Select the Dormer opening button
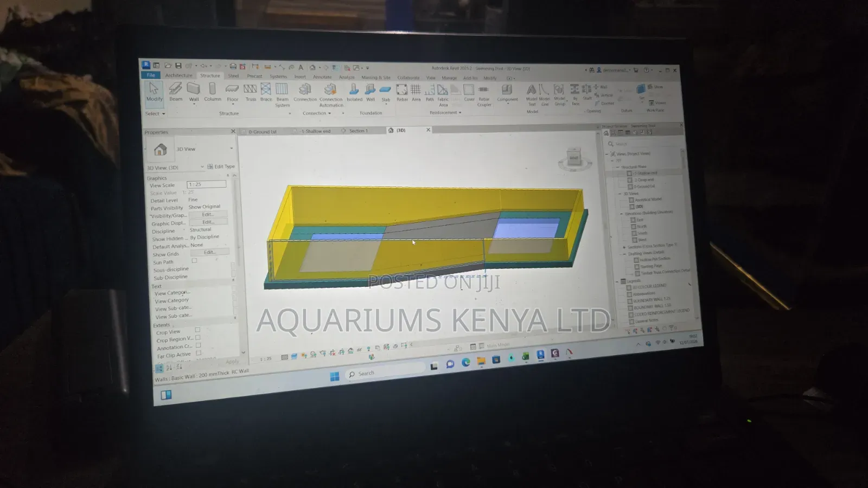868x488 pixels. (605, 103)
